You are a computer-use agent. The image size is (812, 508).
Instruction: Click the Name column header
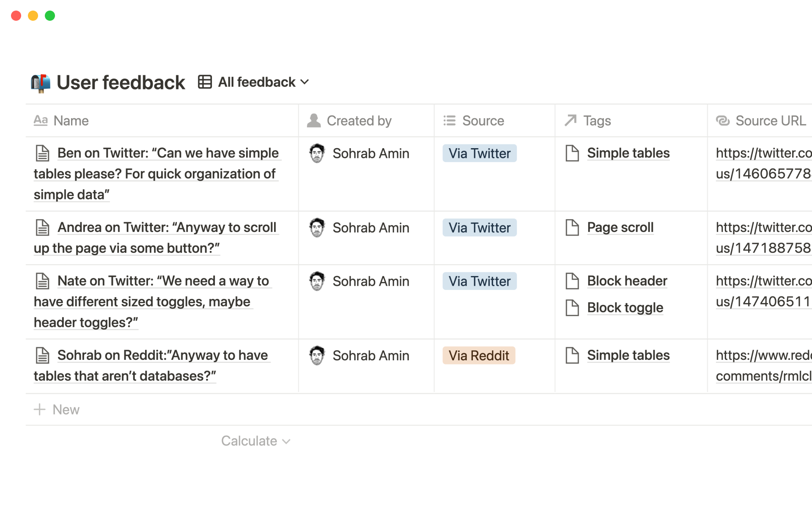tap(71, 121)
